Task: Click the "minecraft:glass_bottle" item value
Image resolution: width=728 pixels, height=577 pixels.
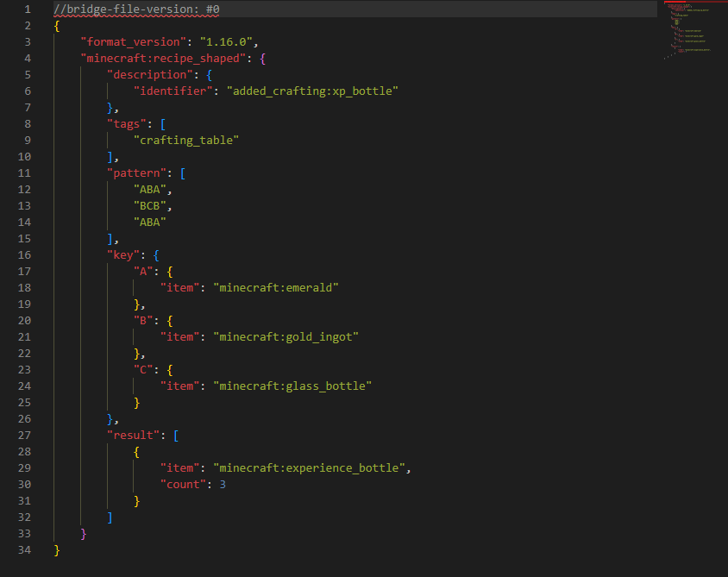Action: click(292, 386)
